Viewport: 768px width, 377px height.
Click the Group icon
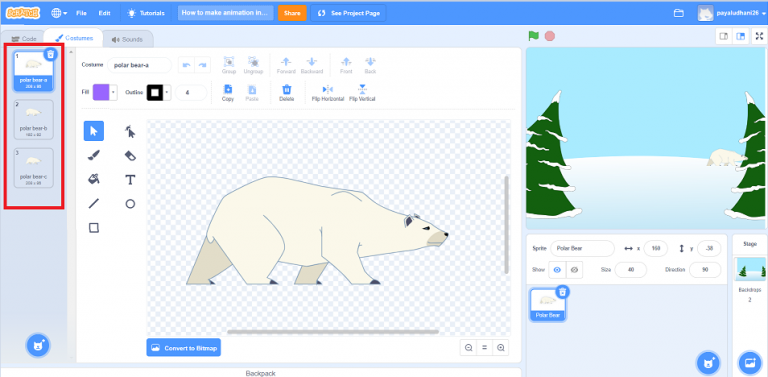pyautogui.click(x=229, y=62)
